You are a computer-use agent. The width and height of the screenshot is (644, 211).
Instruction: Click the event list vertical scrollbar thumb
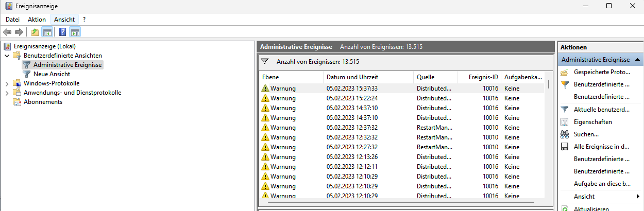(x=549, y=84)
